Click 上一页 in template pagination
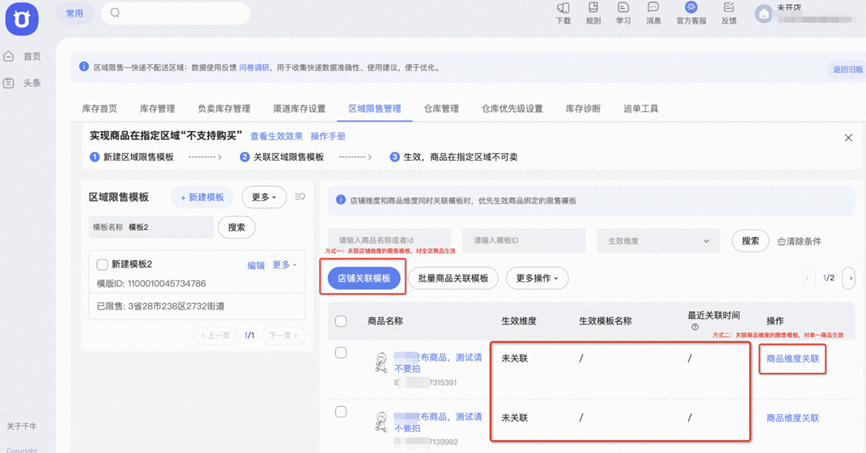The width and height of the screenshot is (866, 453). point(215,335)
